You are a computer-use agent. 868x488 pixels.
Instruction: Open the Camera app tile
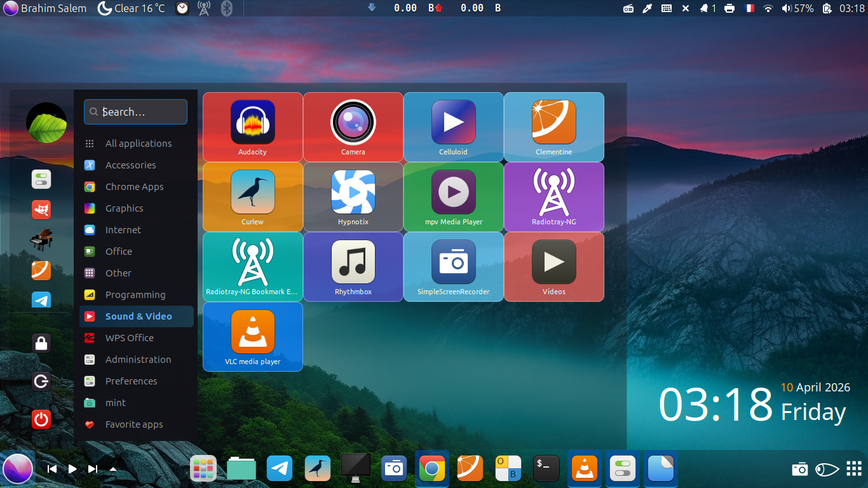[x=353, y=127]
